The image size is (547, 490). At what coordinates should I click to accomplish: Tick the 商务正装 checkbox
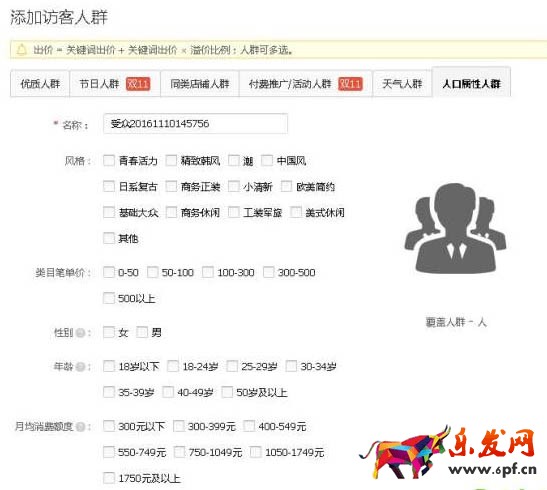coord(171,186)
